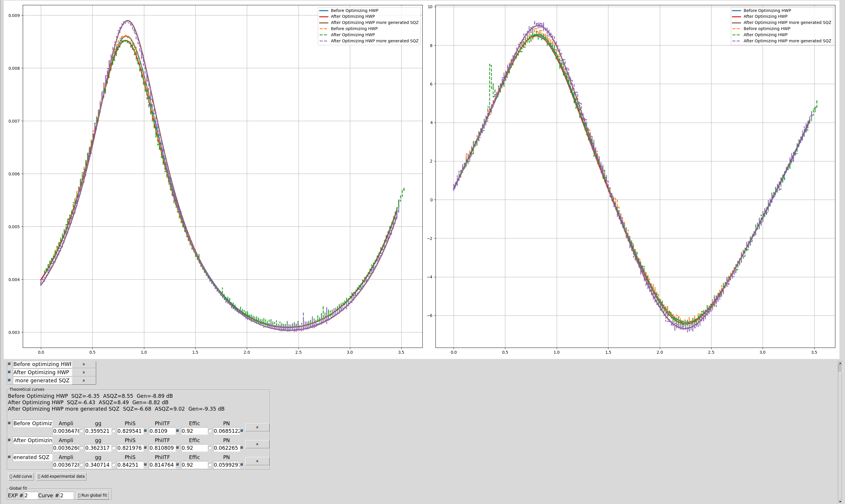845x504 pixels.
Task: Toggle visibility checkbox for 'more generated SQZ' data
Action: [10, 380]
